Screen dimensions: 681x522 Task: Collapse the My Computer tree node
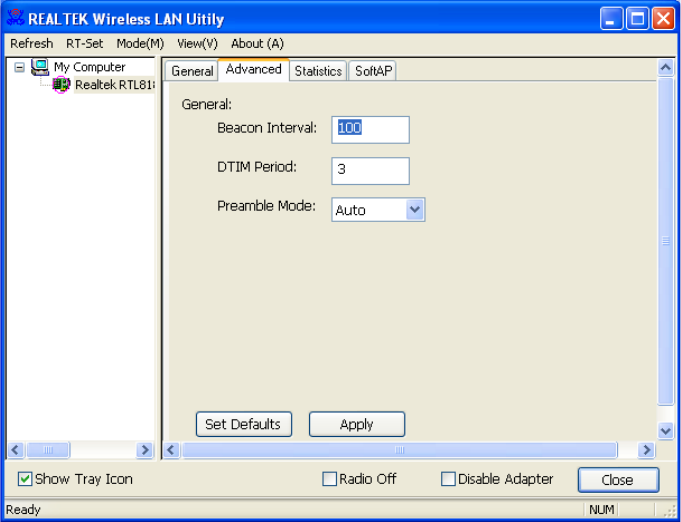(x=20, y=67)
